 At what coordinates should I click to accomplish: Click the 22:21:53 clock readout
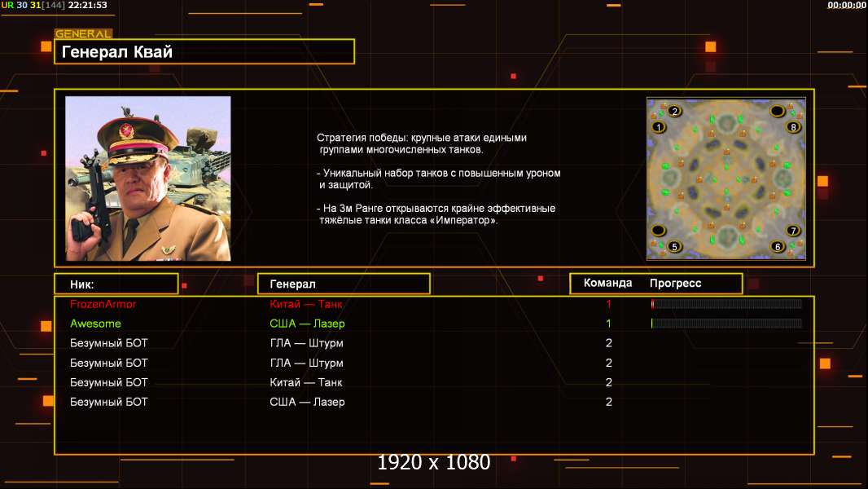87,5
